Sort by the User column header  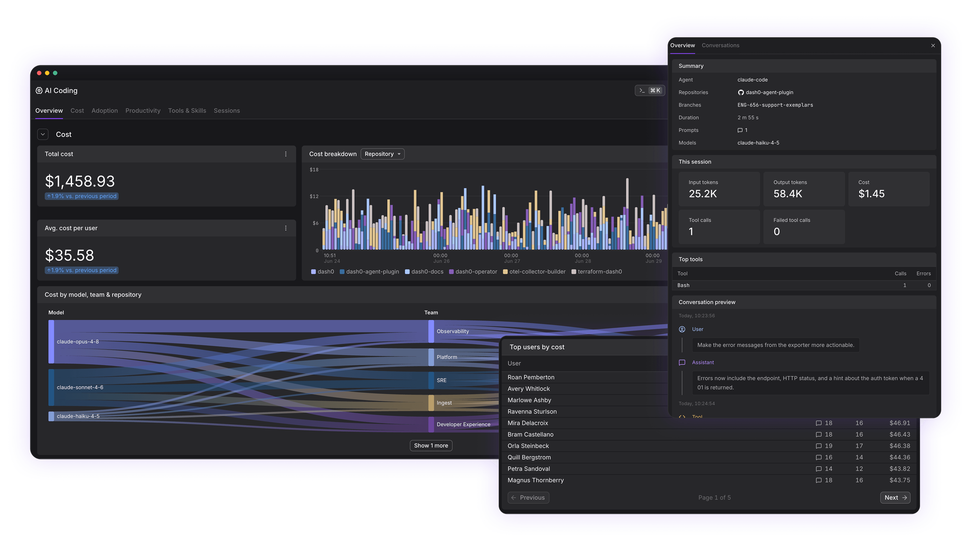[514, 363]
